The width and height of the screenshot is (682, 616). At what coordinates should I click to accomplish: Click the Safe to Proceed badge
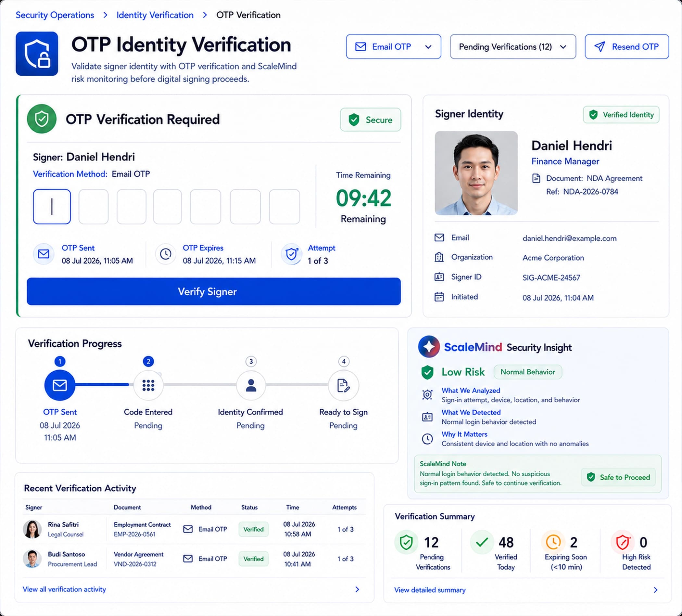(x=618, y=477)
